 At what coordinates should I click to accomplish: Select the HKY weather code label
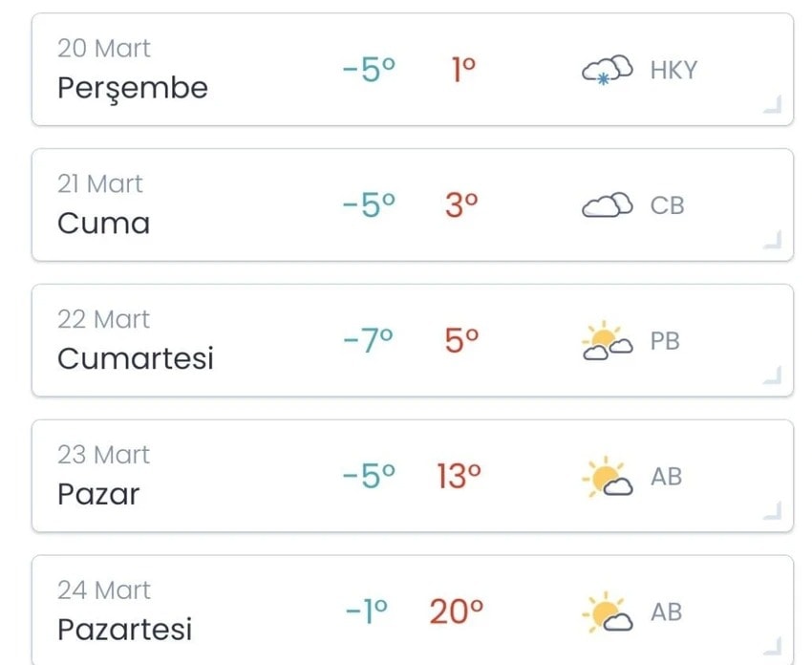click(x=673, y=70)
